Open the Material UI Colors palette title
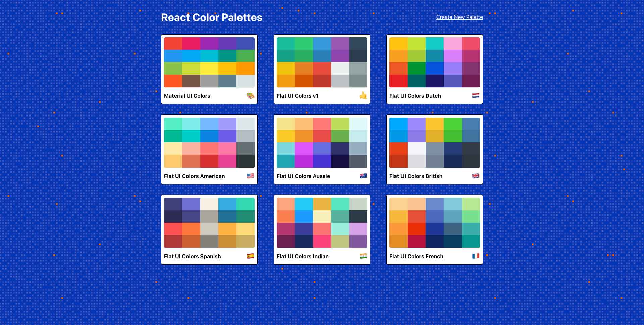 tap(187, 96)
